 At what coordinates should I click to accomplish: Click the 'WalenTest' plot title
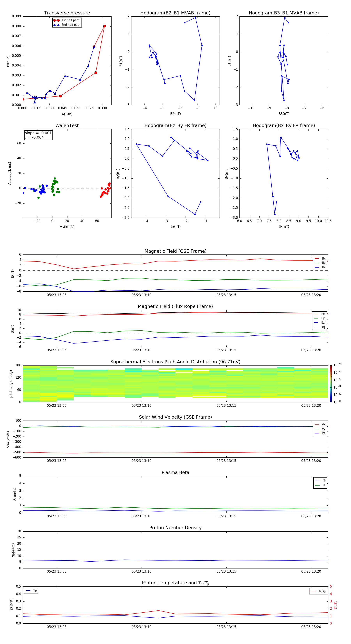click(67, 125)
